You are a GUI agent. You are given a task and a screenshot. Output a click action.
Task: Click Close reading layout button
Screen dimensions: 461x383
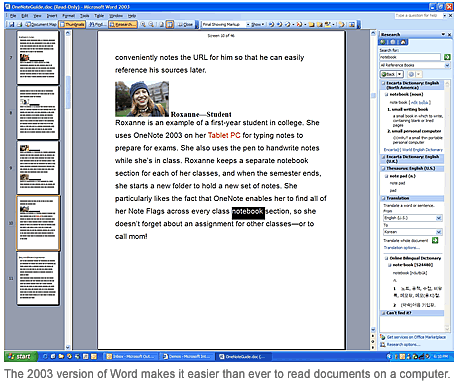click(x=185, y=24)
